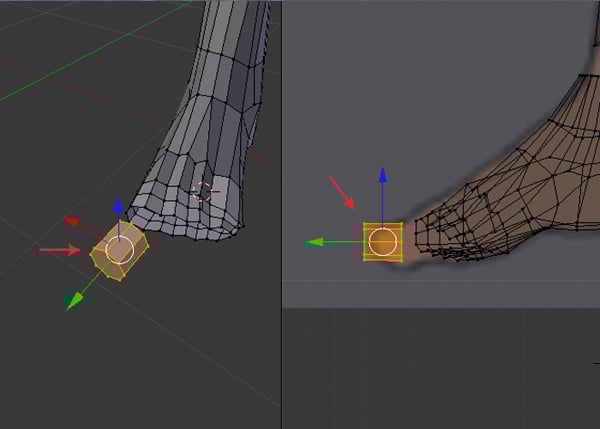
Task: Click the white gizmo center circle in left viewport
Action: click(119, 250)
